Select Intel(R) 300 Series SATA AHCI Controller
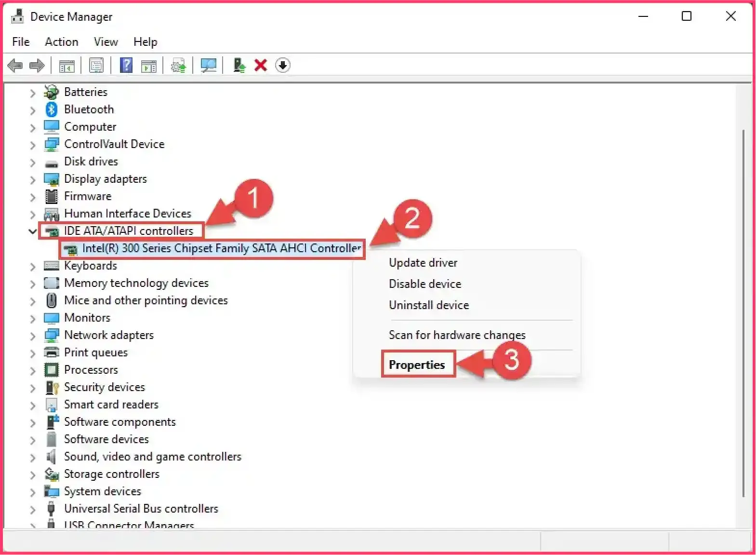Viewport: 756px width, 555px height. pyautogui.click(x=222, y=248)
